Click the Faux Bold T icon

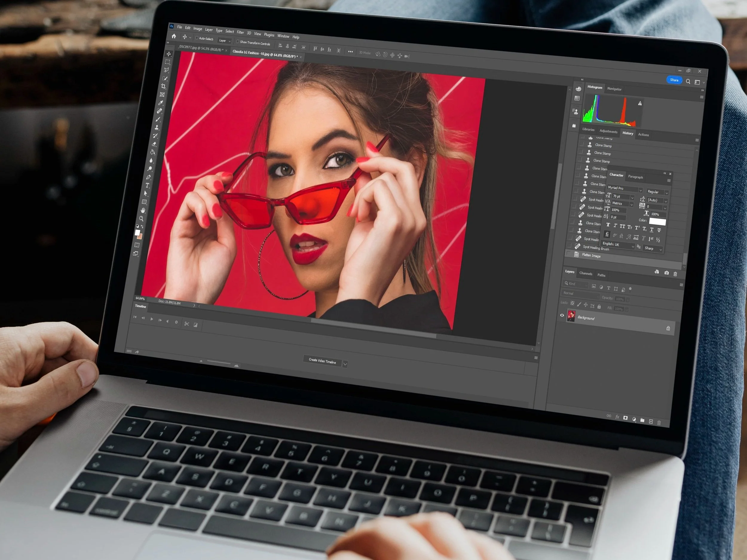coord(608,225)
